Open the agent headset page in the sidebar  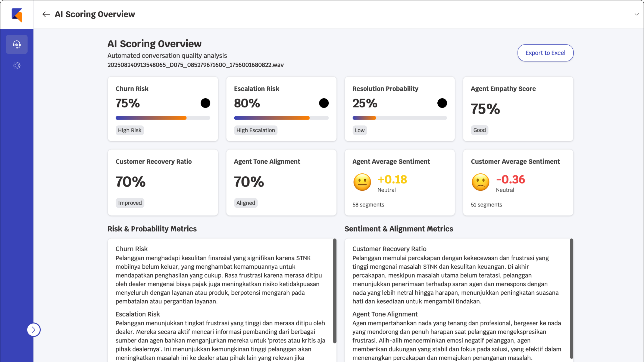17,44
